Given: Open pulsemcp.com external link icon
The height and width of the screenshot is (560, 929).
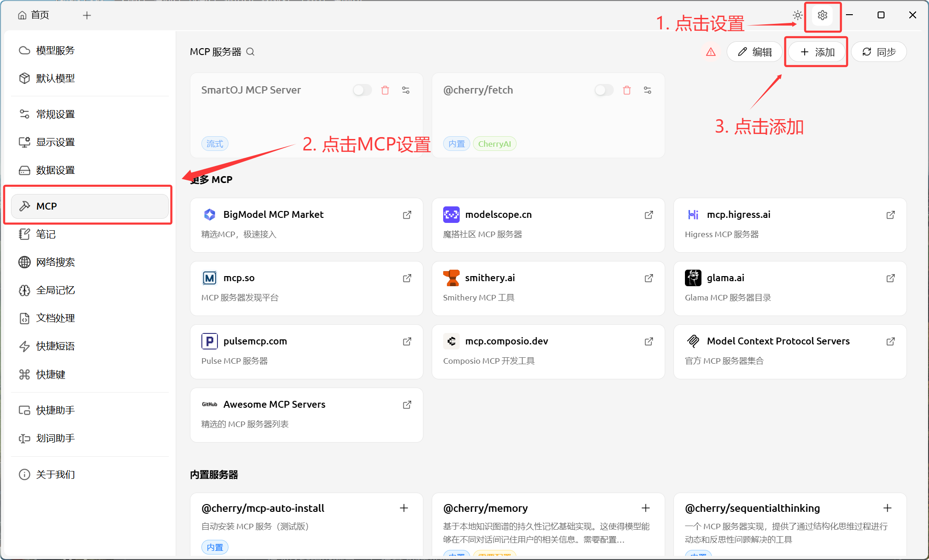Looking at the screenshot, I should tap(407, 341).
